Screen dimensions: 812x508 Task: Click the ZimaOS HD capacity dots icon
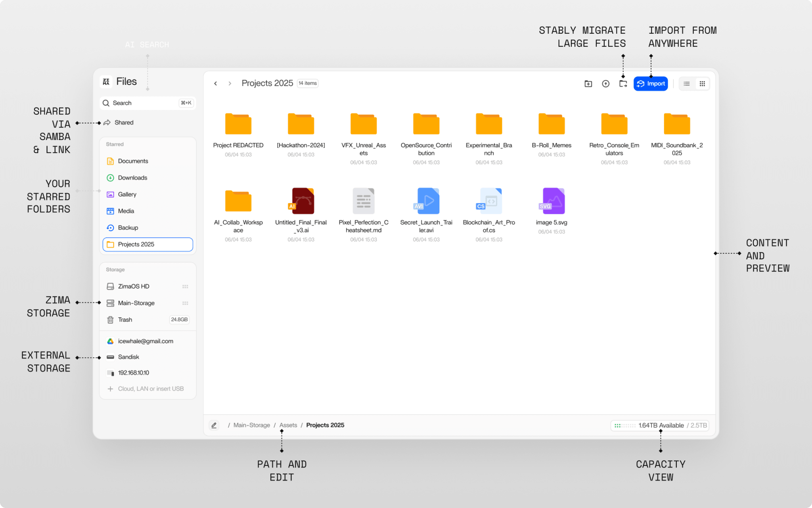pyautogui.click(x=185, y=287)
